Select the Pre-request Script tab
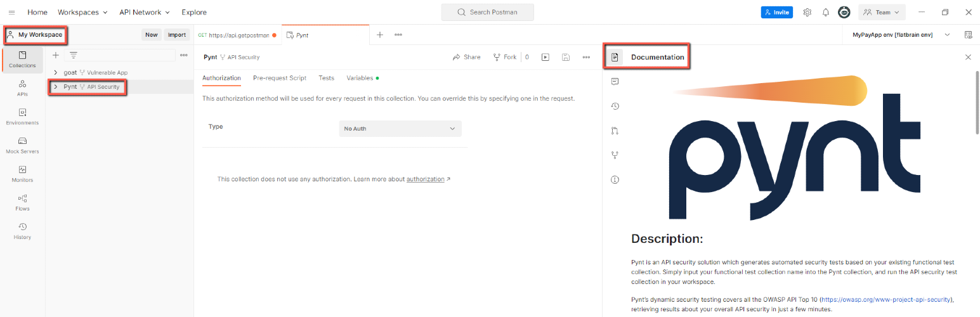Viewport: 980px width, 317px height. (280, 78)
